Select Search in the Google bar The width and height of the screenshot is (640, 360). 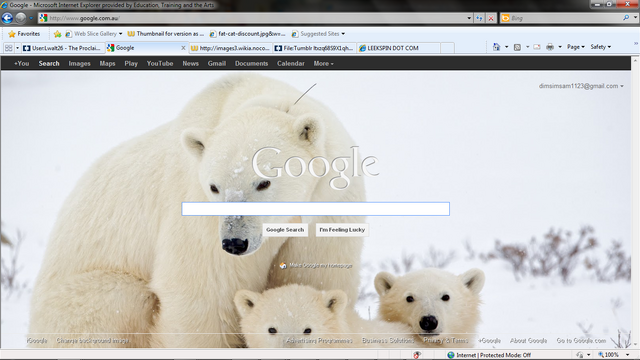[x=49, y=64]
